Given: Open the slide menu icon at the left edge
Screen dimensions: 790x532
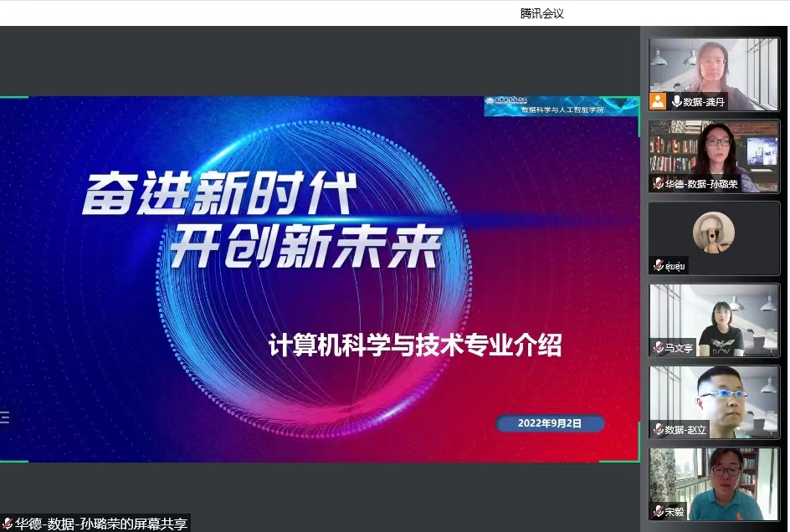Looking at the screenshot, I should click(5, 417).
